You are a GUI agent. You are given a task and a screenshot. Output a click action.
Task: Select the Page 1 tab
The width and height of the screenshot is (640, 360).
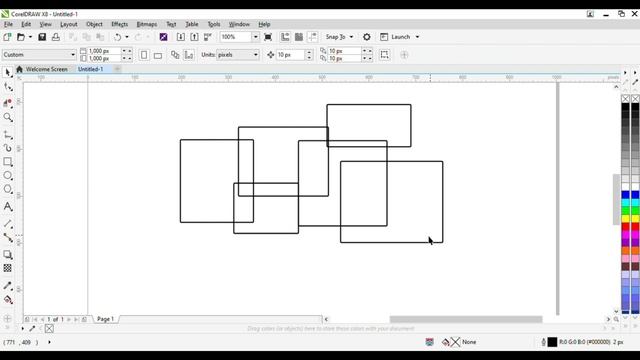pos(105,319)
